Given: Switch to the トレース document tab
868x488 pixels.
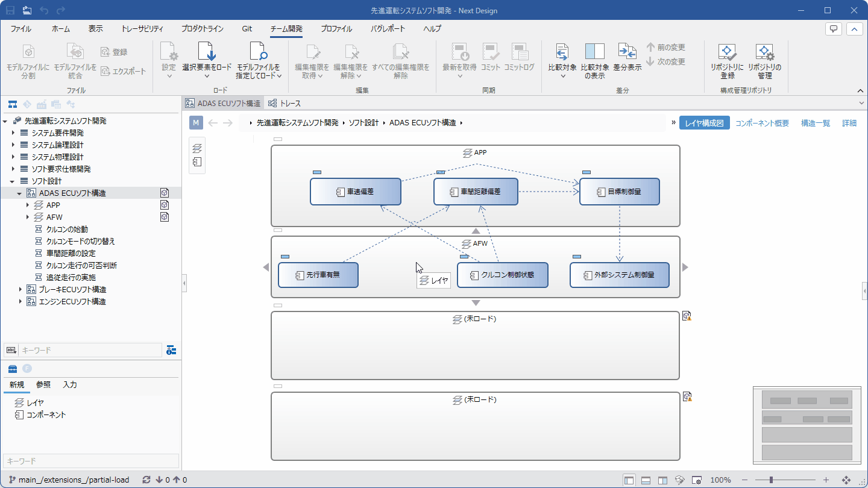Looking at the screenshot, I should tap(285, 104).
